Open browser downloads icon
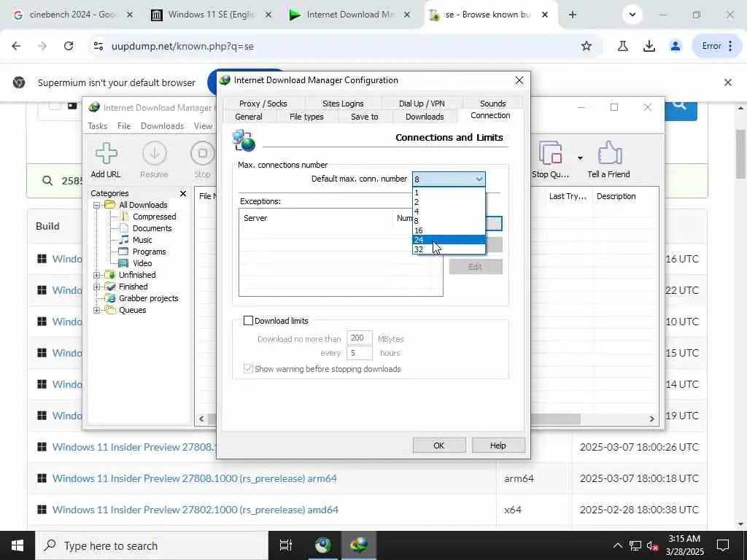The width and height of the screenshot is (747, 560). click(x=649, y=46)
